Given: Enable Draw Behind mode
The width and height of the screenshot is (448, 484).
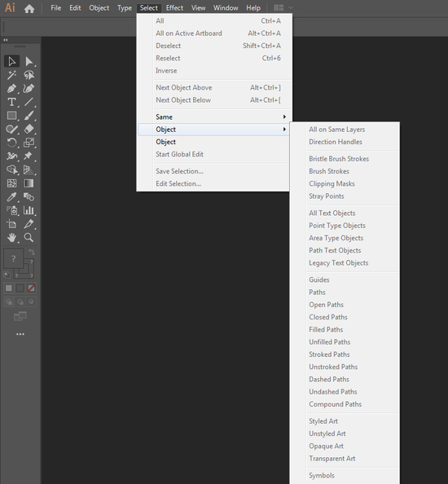Looking at the screenshot, I should click(x=20, y=301).
